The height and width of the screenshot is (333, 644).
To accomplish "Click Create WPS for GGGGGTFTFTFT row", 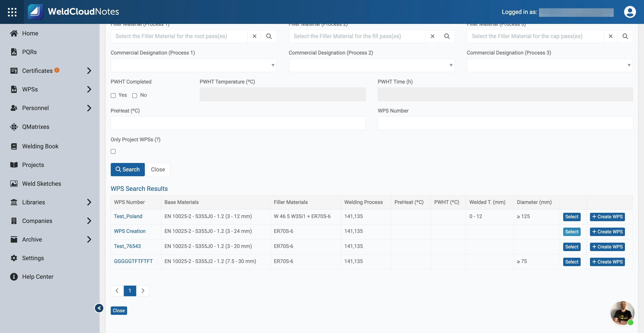I will coord(607,262).
